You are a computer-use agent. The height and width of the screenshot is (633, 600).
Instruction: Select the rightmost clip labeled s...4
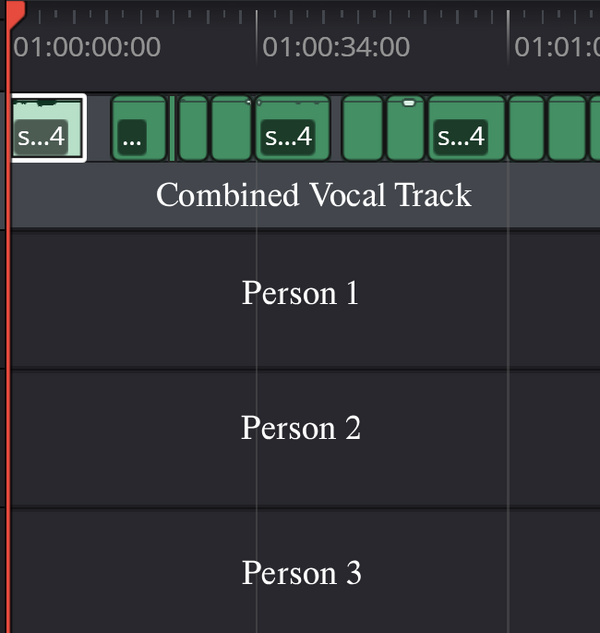click(x=466, y=129)
